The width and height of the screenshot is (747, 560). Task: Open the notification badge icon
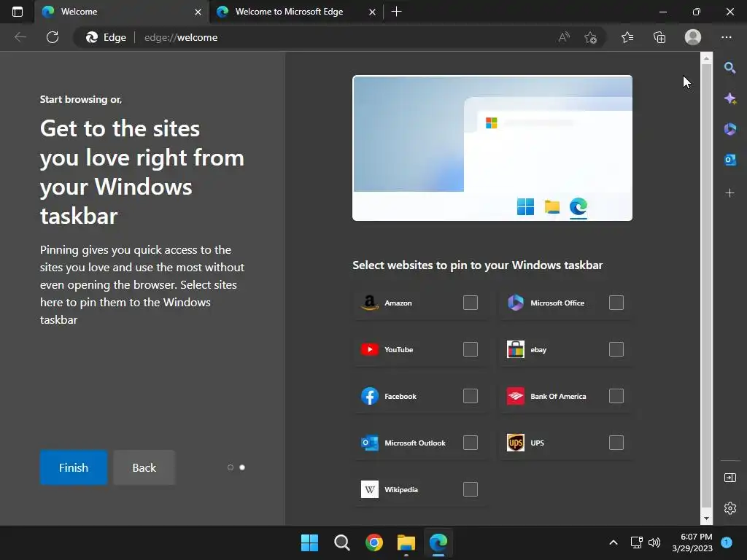[727, 542]
